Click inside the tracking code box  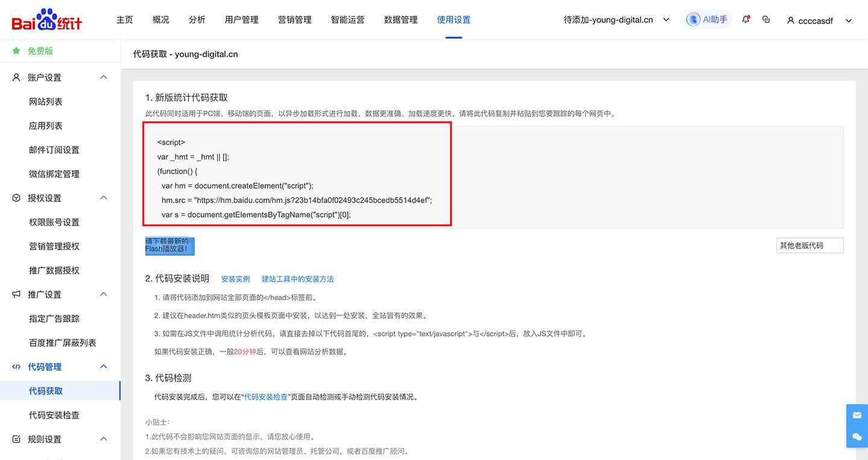coord(494,177)
